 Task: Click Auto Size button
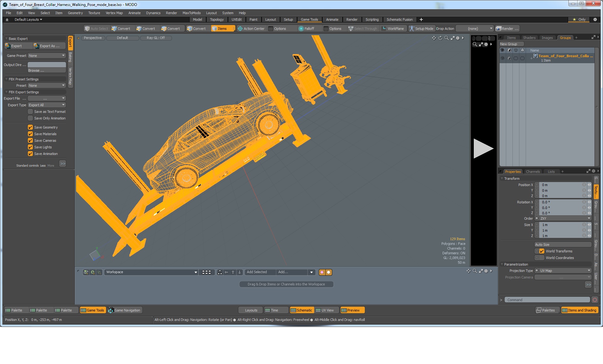pos(563,245)
